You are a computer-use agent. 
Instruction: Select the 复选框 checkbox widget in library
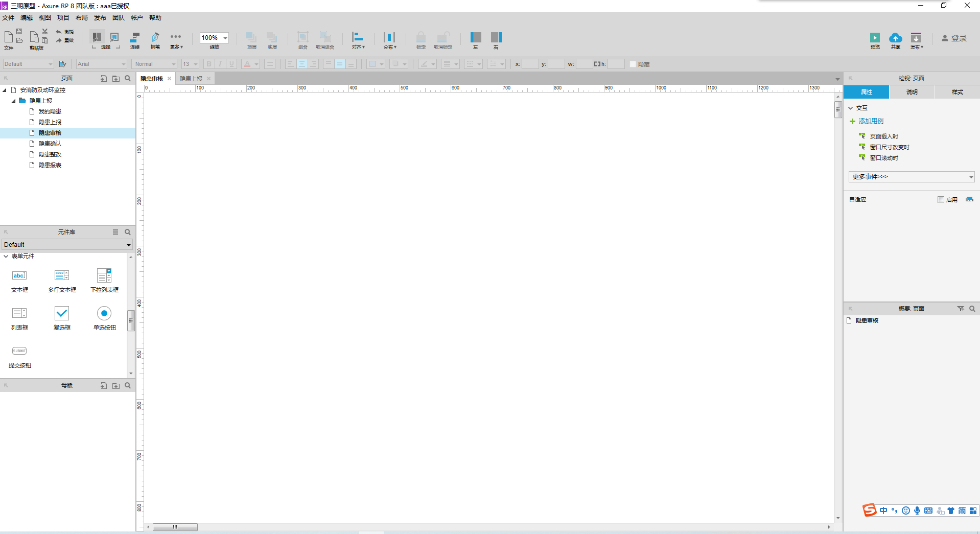pyautogui.click(x=61, y=314)
